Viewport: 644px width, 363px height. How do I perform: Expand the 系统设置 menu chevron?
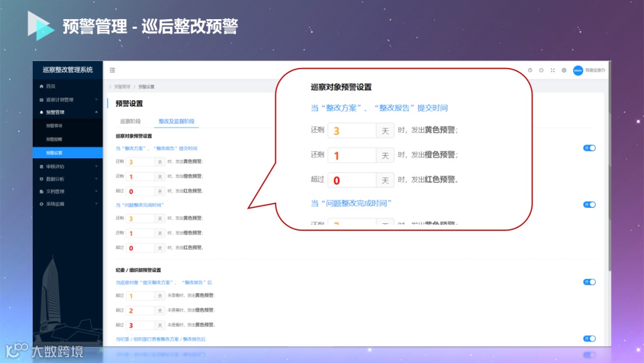[x=97, y=204]
